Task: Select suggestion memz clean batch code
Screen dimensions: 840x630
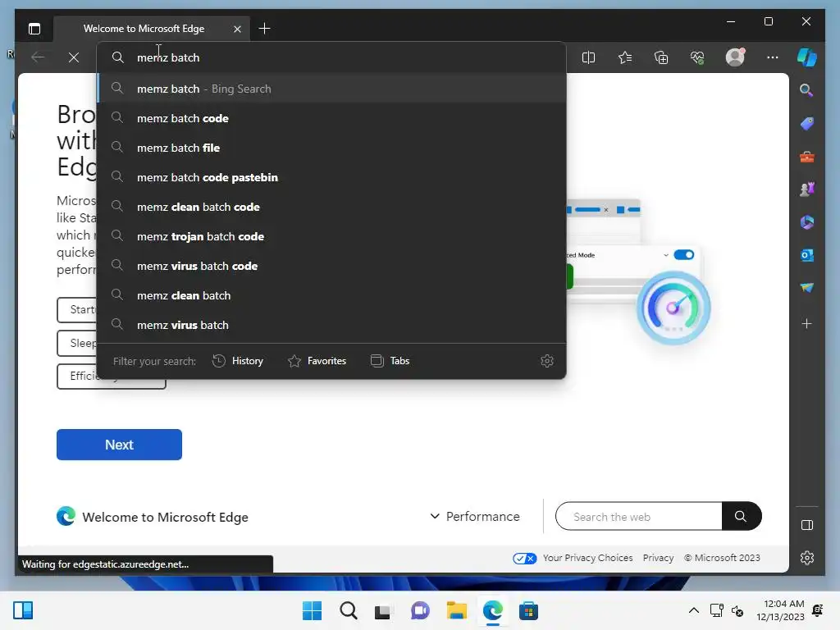Action: (331, 207)
